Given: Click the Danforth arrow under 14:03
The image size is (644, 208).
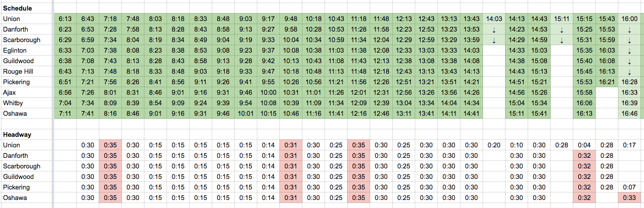Looking at the screenshot, I should [494, 29].
